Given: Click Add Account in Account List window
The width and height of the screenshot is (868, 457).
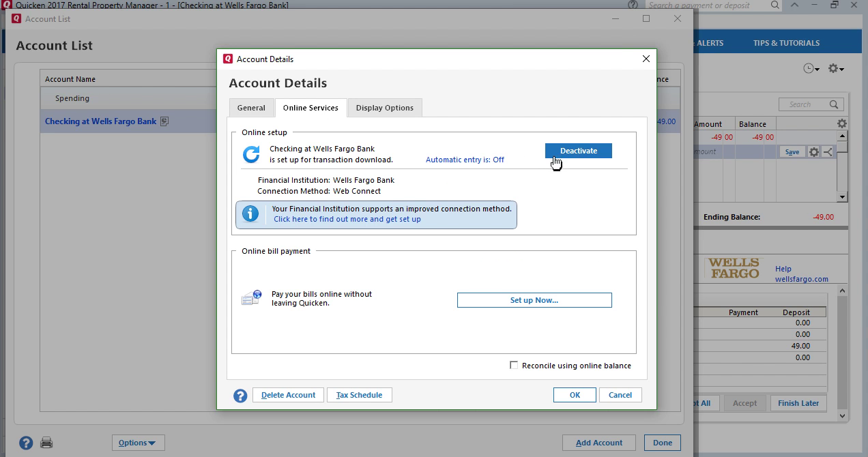Looking at the screenshot, I should point(599,443).
